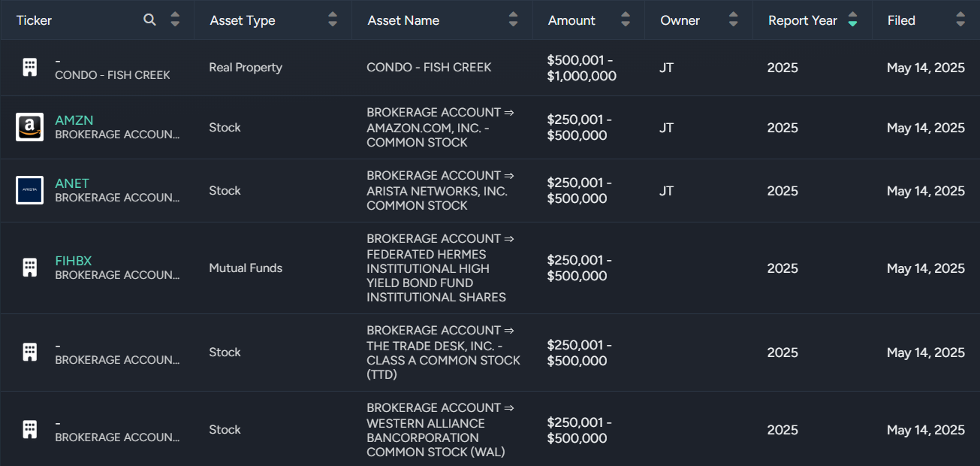Select the Report Year column header
This screenshot has width=980, height=466.
(x=802, y=20)
